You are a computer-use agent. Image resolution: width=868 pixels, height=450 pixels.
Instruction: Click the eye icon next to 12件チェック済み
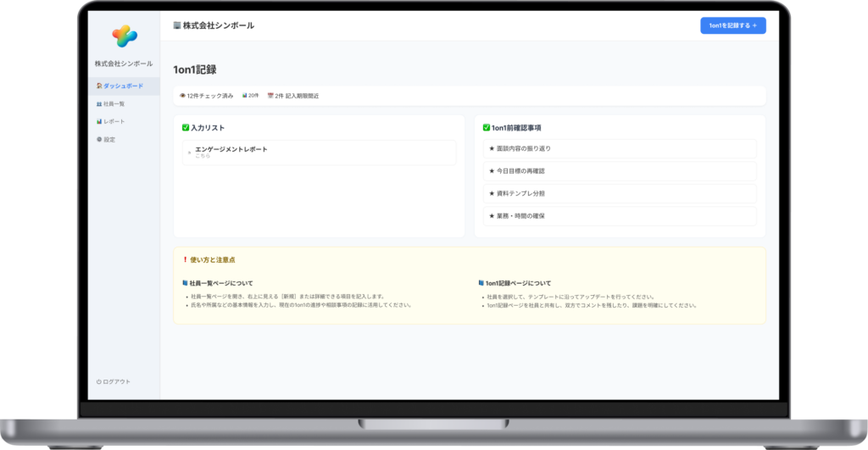[182, 96]
